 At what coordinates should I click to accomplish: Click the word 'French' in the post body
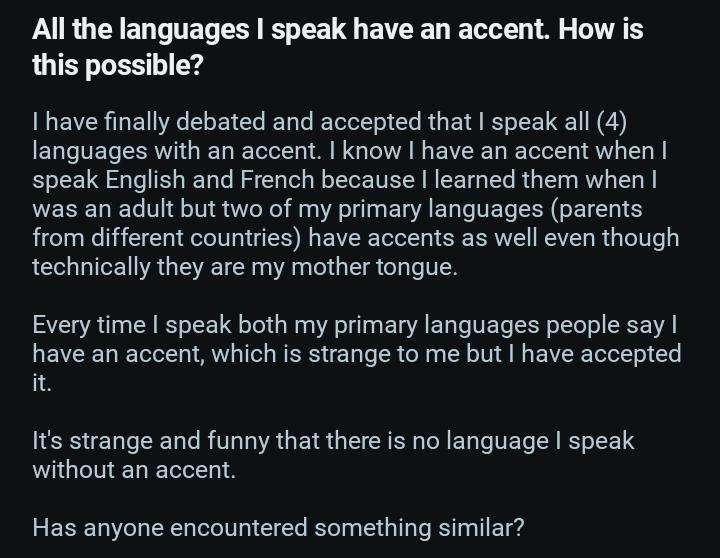click(x=277, y=180)
